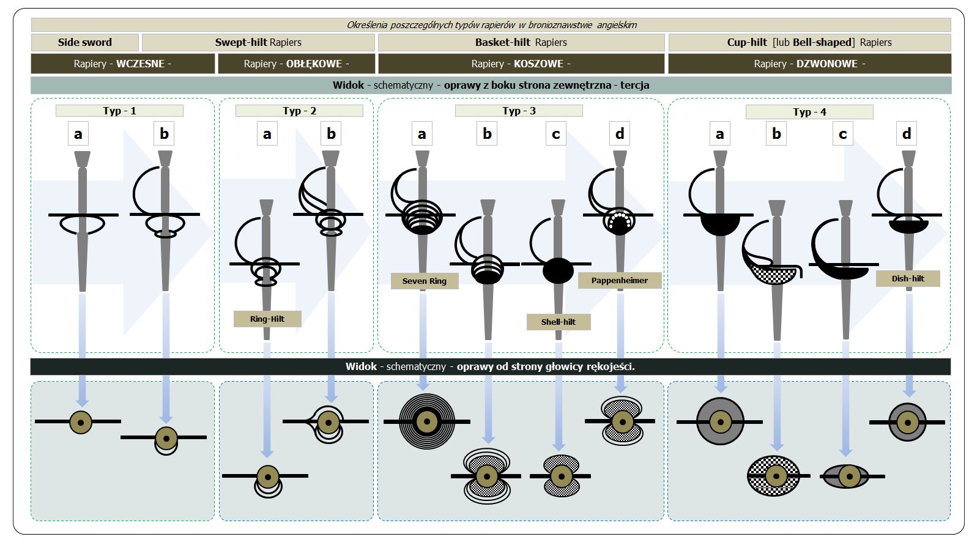The image size is (980, 545).
Task: Click the Shell-hilt sword side-view drawing
Action: click(557, 263)
